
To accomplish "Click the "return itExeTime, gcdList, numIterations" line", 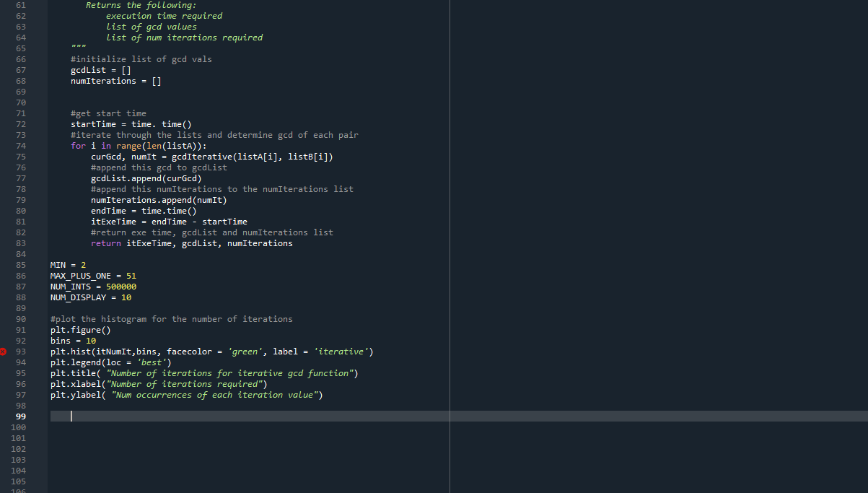I will (x=192, y=243).
